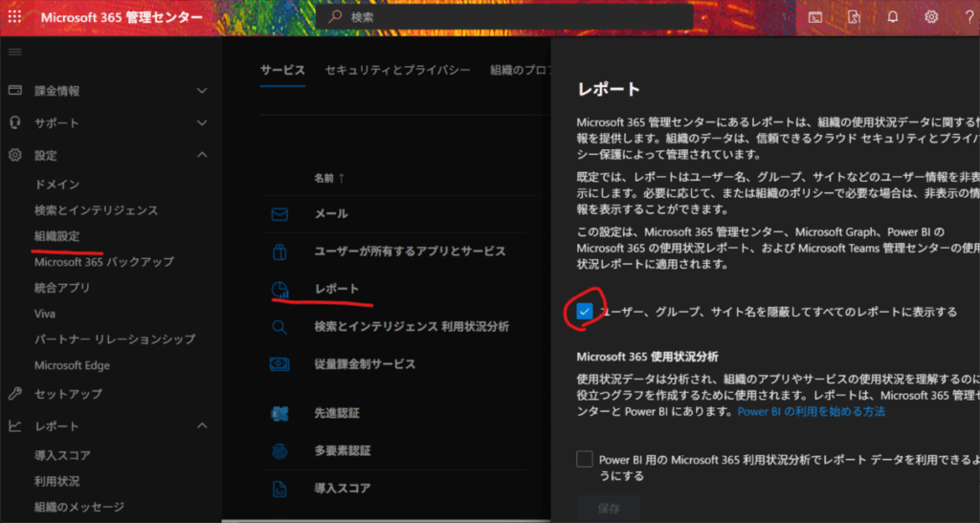This screenshot has width=980, height=523.
Task: Click the help question mark icon
Action: [x=969, y=17]
